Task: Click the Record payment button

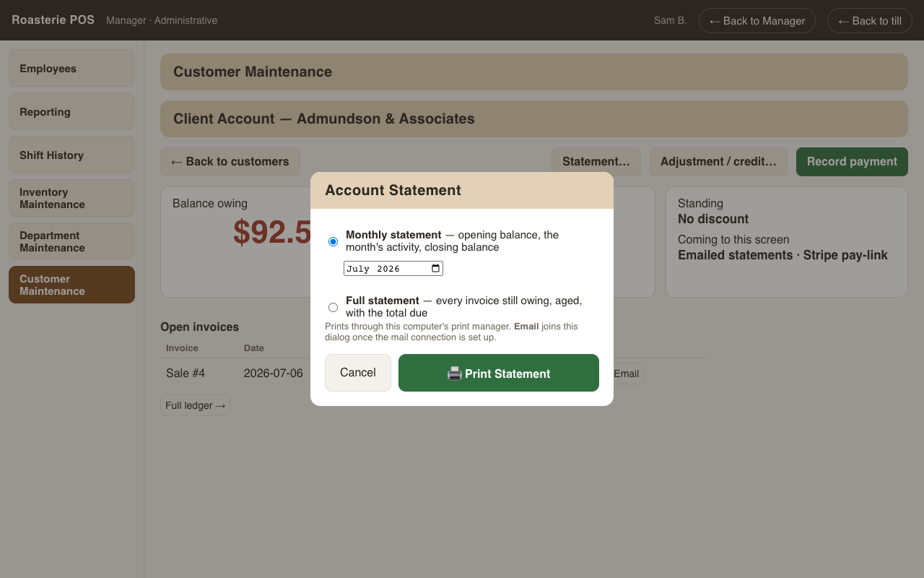Action: coord(852,162)
